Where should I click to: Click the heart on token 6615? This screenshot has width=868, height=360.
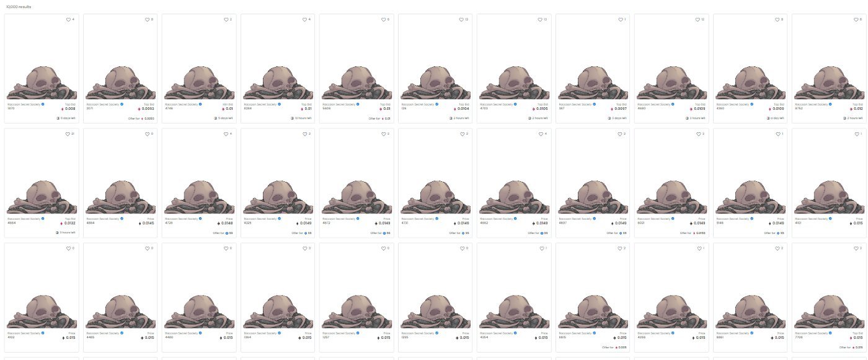(x=620, y=248)
